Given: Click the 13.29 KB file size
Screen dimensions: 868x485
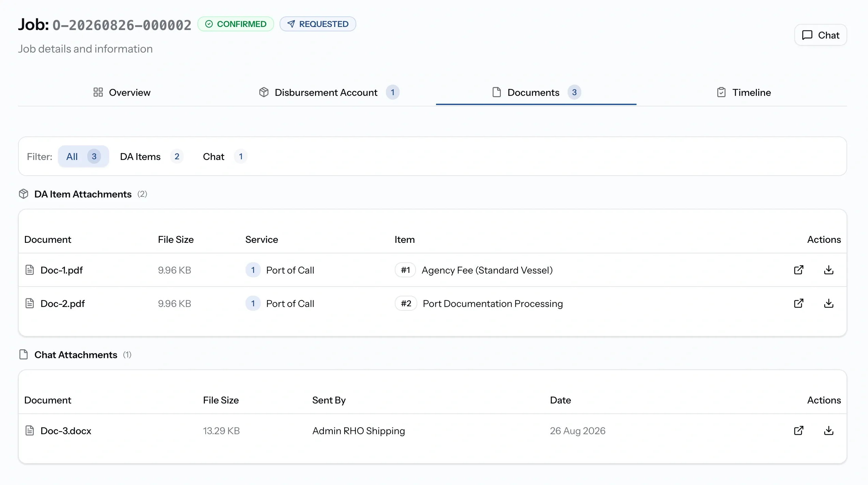Looking at the screenshot, I should coord(221,431).
